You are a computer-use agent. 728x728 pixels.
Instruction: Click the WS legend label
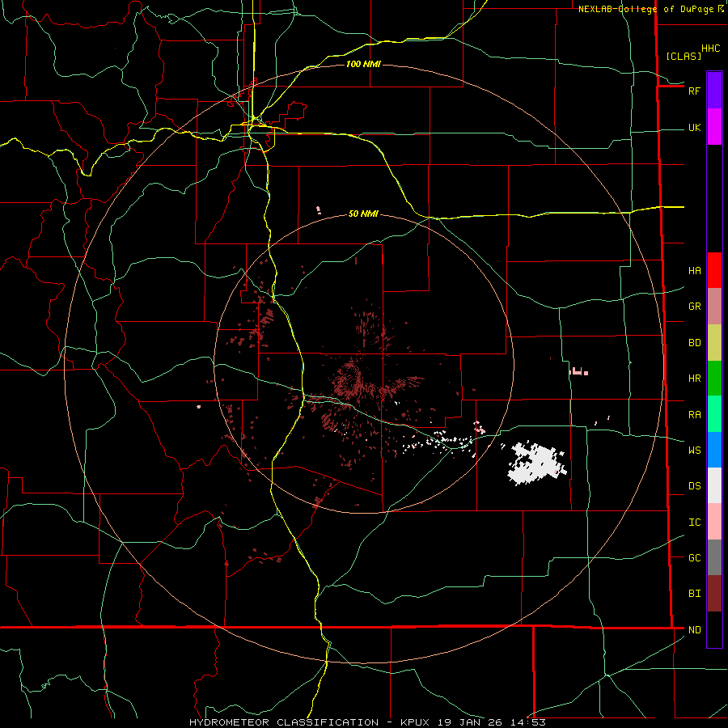coord(694,451)
